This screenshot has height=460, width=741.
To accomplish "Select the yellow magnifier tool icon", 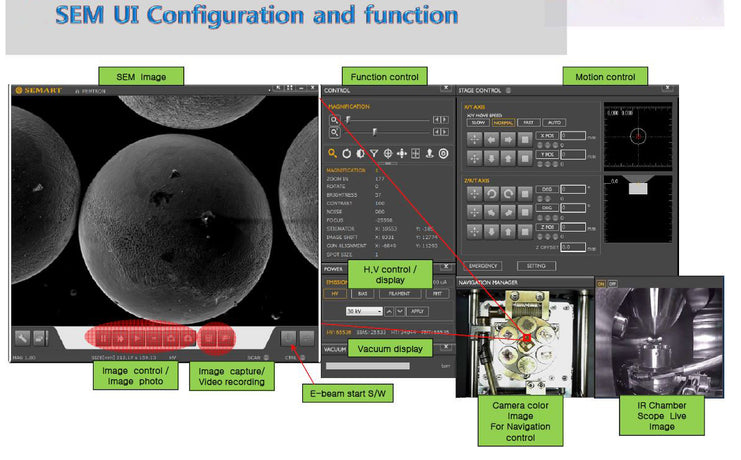I will (333, 153).
